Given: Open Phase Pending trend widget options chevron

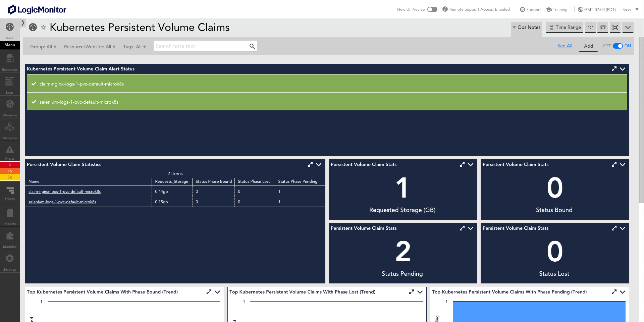Looking at the screenshot, I should [623, 292].
